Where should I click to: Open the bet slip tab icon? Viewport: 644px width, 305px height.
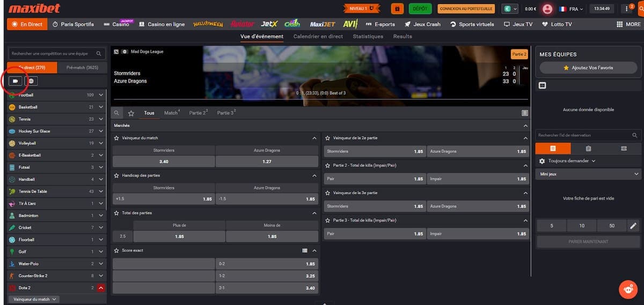coord(553,148)
